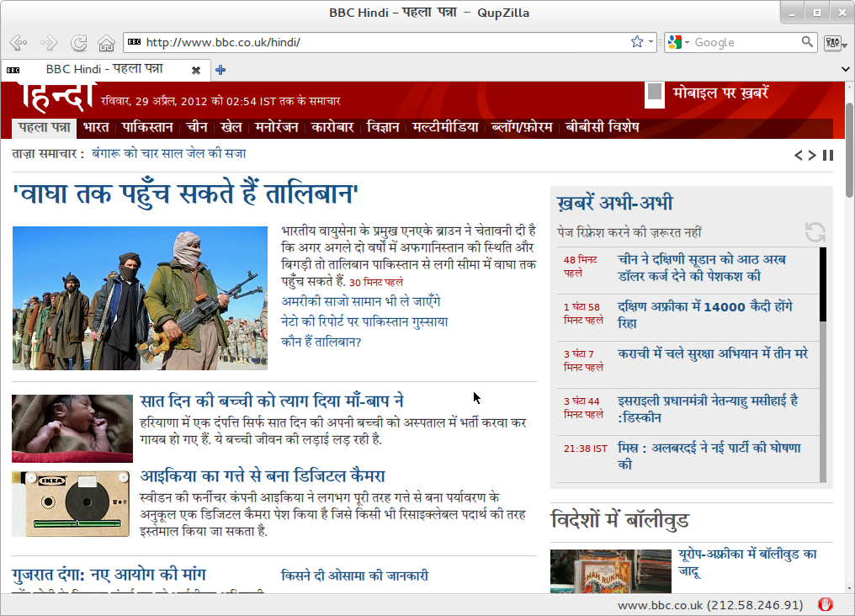Open the चीन navigation item
Screen dimensions: 855x616
(197, 128)
